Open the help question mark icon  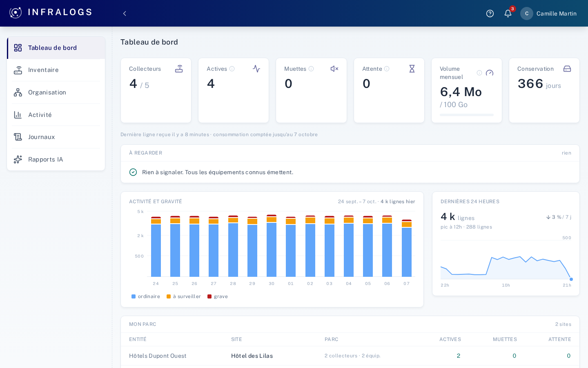click(490, 13)
